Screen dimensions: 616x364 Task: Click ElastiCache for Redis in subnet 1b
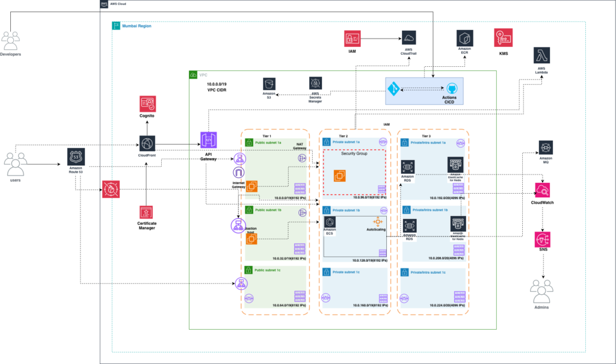click(x=458, y=224)
